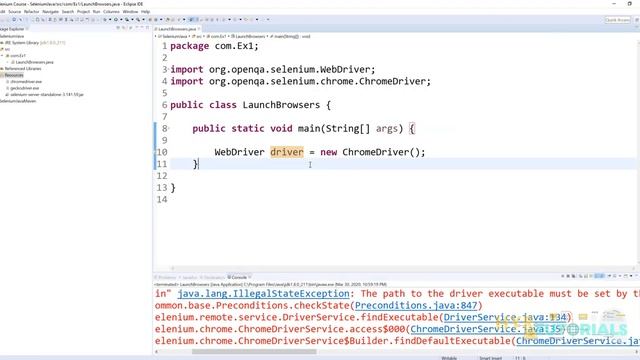
Task: Click the Open Type toolbar icon
Action: 167,19
